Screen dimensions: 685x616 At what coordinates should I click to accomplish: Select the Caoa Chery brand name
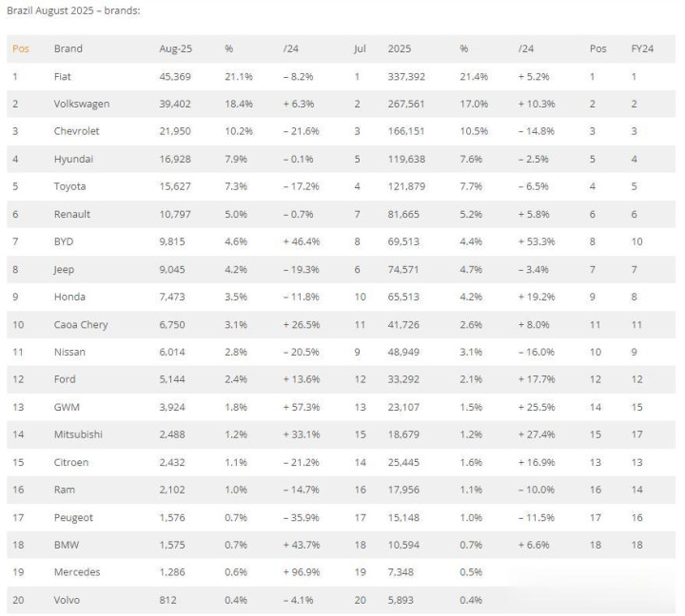pos(81,325)
